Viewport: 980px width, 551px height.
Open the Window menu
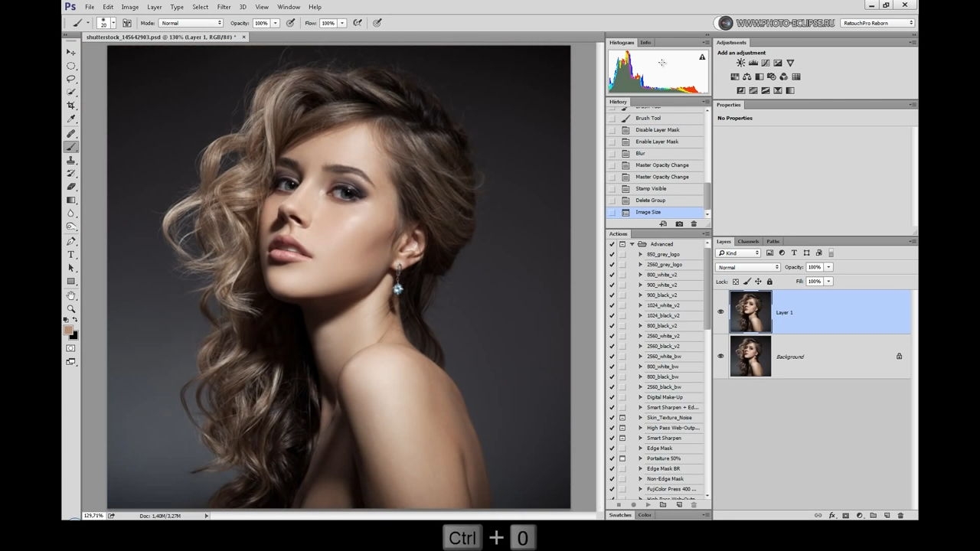tap(289, 7)
